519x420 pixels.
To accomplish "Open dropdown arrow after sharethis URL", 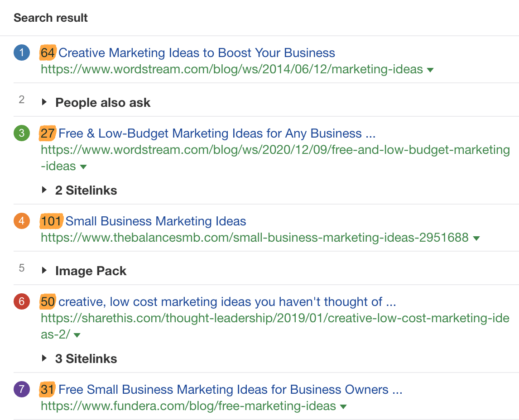I will [x=77, y=335].
